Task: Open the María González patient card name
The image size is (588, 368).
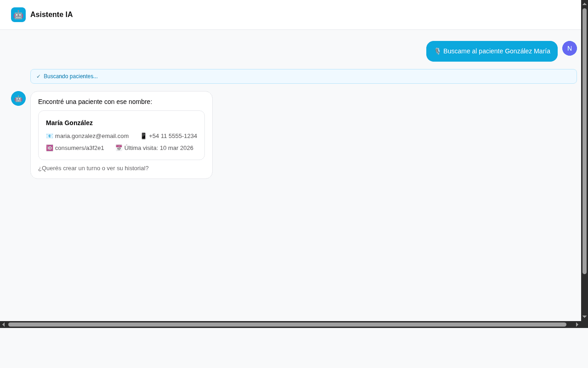Action: point(69,123)
